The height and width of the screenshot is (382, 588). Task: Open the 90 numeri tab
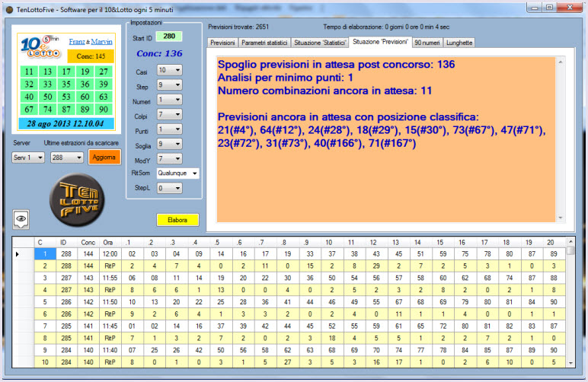pos(427,43)
